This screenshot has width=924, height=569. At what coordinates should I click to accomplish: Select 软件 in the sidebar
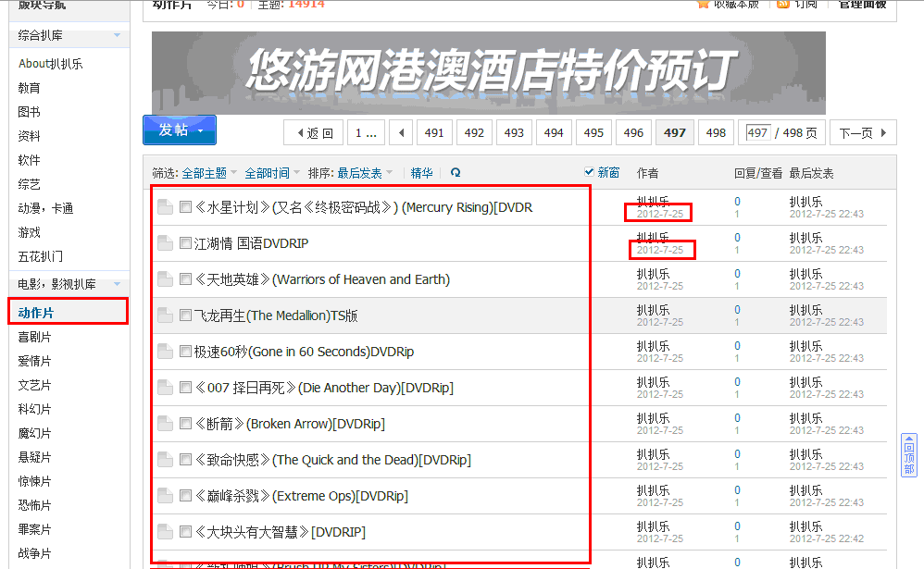click(29, 160)
